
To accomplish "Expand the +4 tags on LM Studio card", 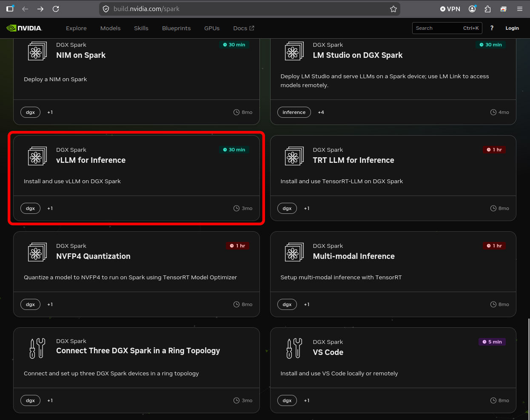I will [321, 112].
